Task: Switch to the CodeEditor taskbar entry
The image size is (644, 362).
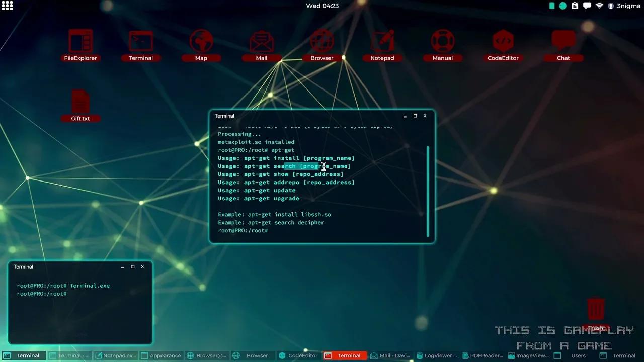Action: 299,355
